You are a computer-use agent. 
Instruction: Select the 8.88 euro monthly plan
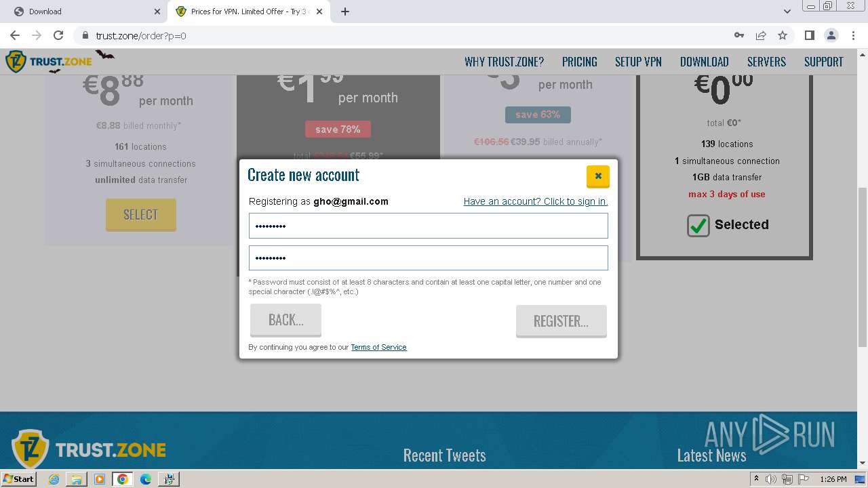click(140, 215)
